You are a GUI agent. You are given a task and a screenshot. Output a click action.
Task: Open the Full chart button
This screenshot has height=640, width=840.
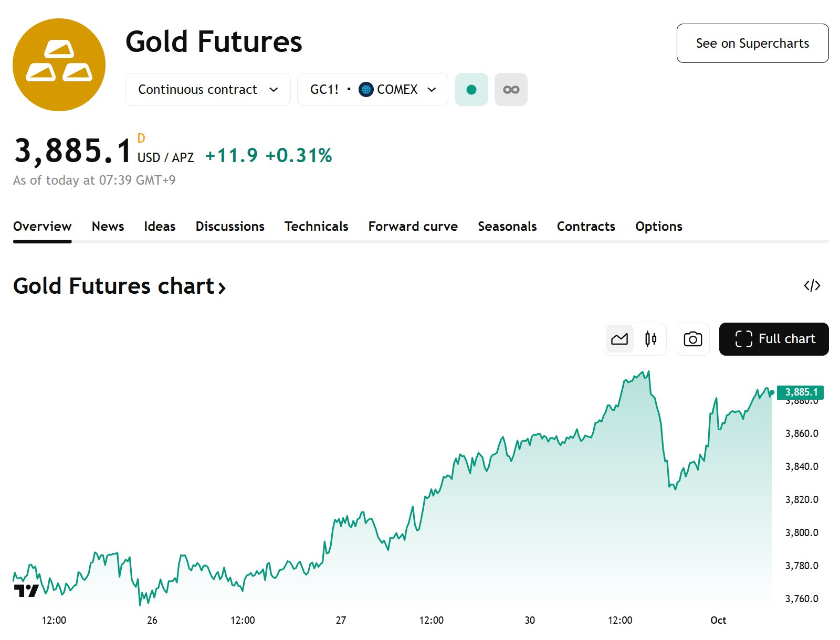pos(774,339)
